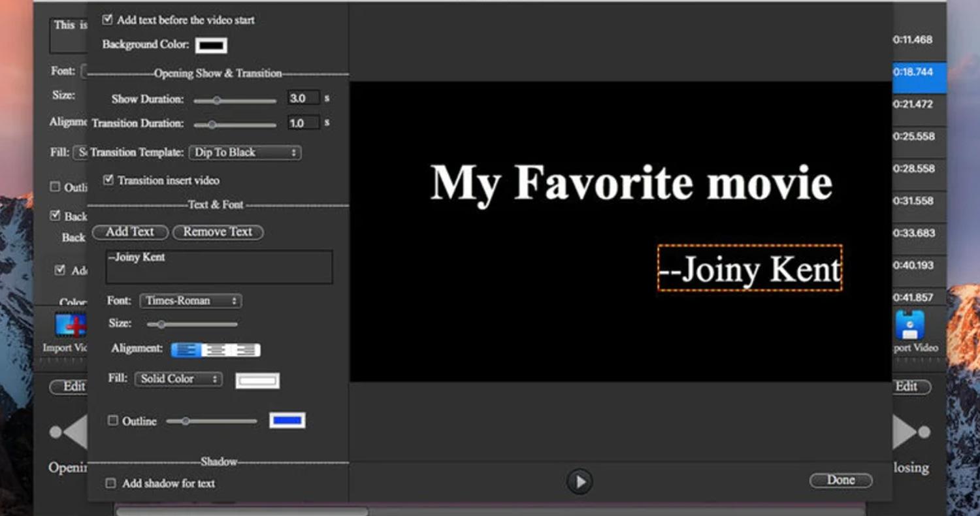This screenshot has height=516, width=980.
Task: Adjust the Transition Duration slider
Action: (x=235, y=124)
